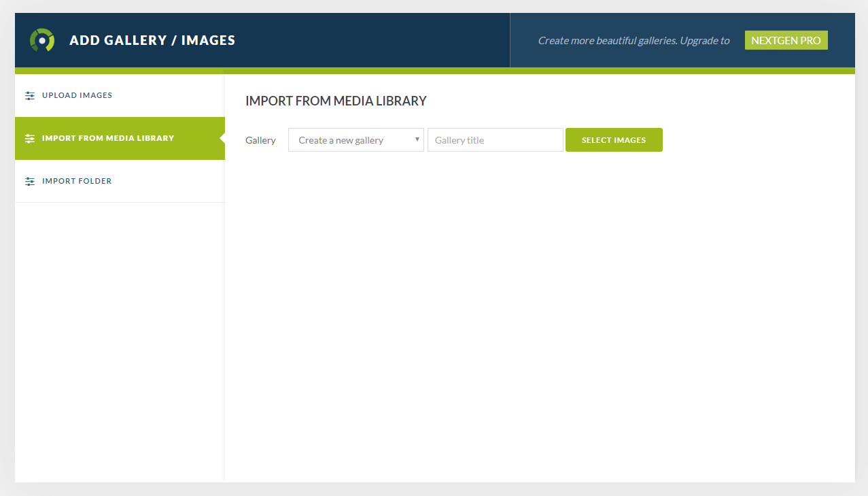
Task: Click the IMPORT FROM MEDIA LIBRARY page heading
Action: coord(335,101)
